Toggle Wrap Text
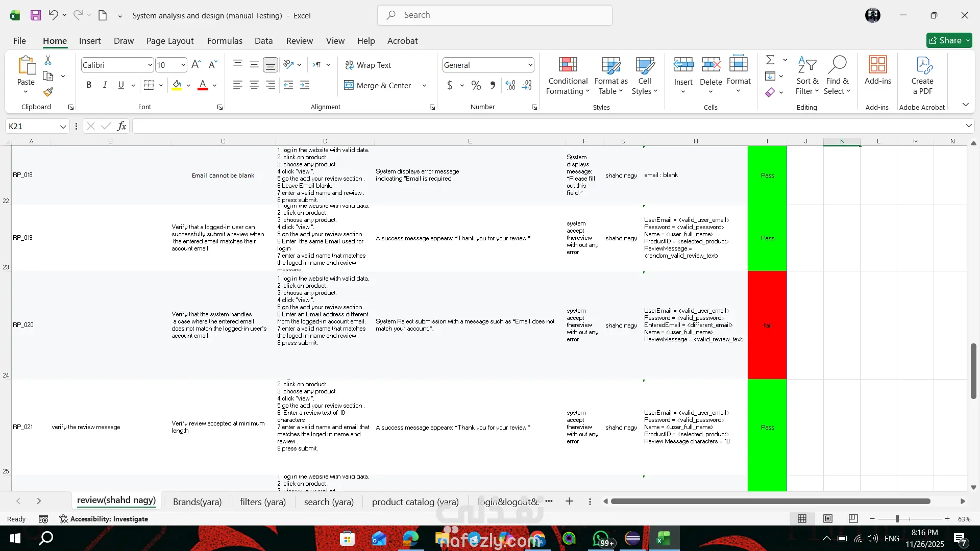980x551 pixels. tap(368, 65)
